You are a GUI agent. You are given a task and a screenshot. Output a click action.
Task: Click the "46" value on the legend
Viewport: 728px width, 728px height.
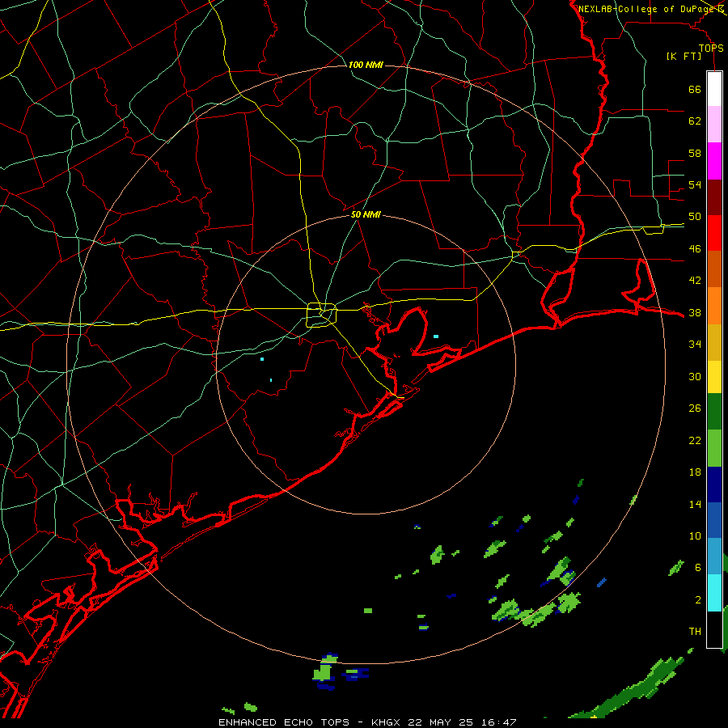[x=695, y=249]
